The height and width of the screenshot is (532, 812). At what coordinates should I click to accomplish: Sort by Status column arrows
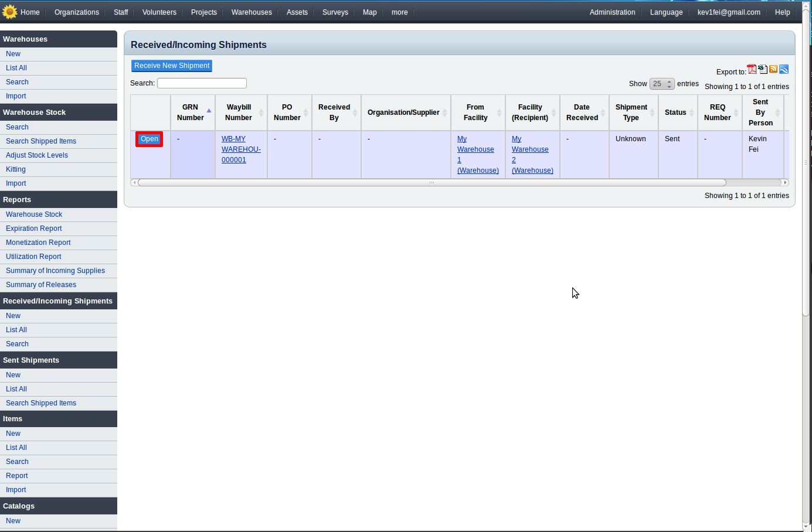pyautogui.click(x=692, y=112)
